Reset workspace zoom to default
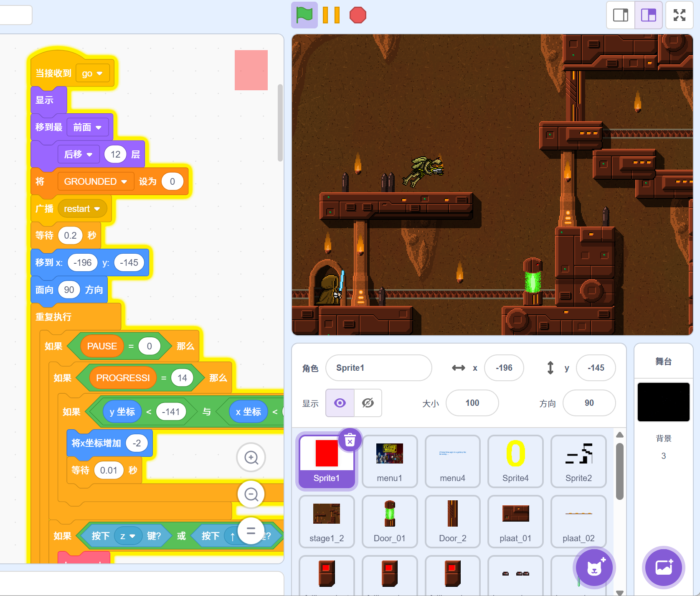Screen dimensions: 700x596 (251, 531)
